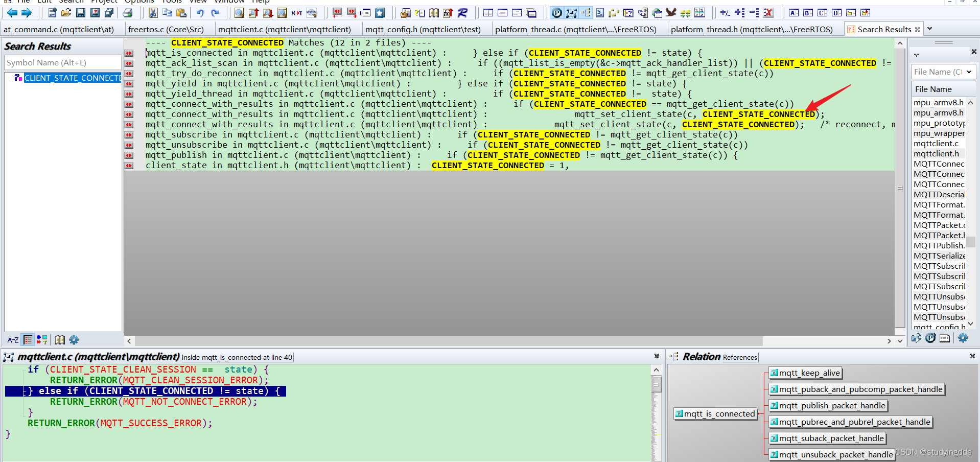Sort symbols with the A-Z icon
This screenshot has height=462, width=980.
(x=13, y=340)
